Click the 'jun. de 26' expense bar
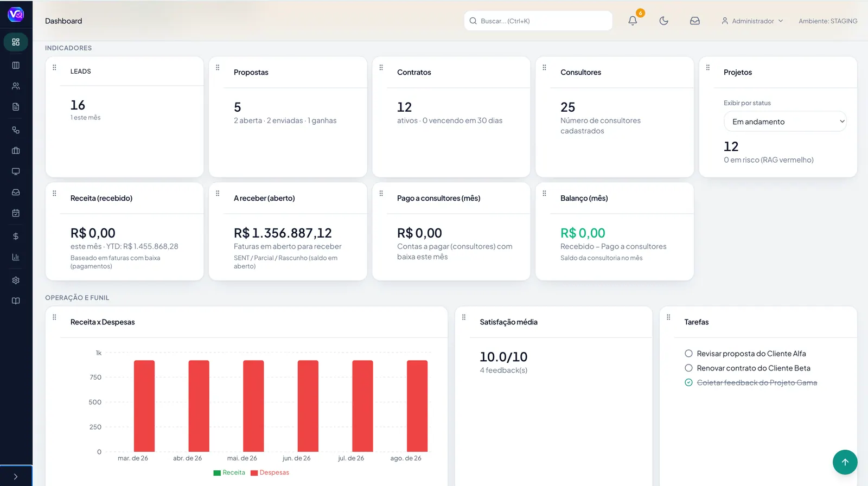 coord(308,406)
